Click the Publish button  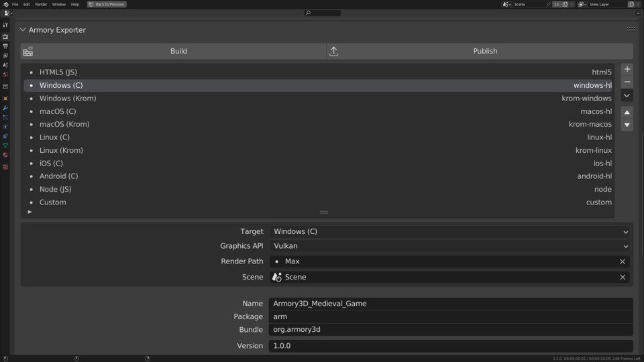tap(480, 52)
